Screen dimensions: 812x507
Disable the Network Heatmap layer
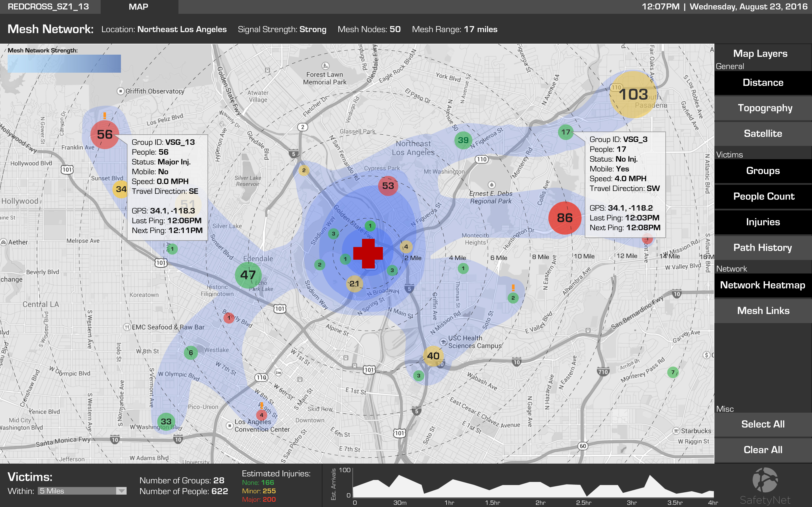pos(763,285)
